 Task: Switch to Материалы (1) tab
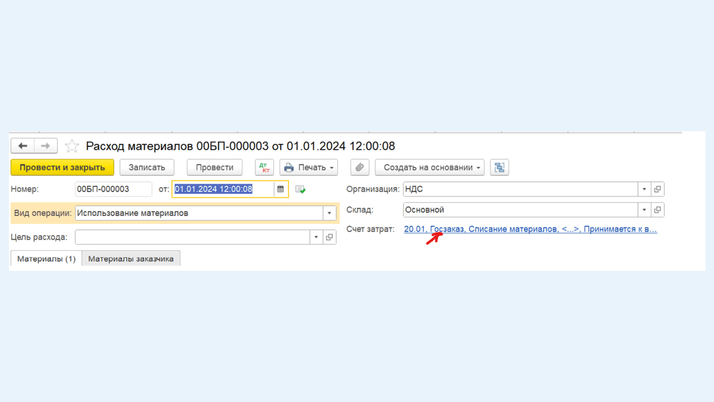click(x=46, y=259)
